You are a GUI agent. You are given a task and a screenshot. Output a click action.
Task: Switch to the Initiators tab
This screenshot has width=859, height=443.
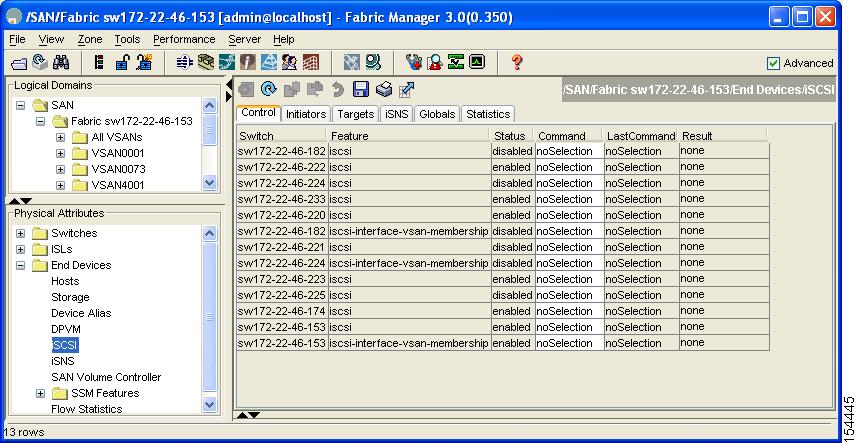pos(306,114)
